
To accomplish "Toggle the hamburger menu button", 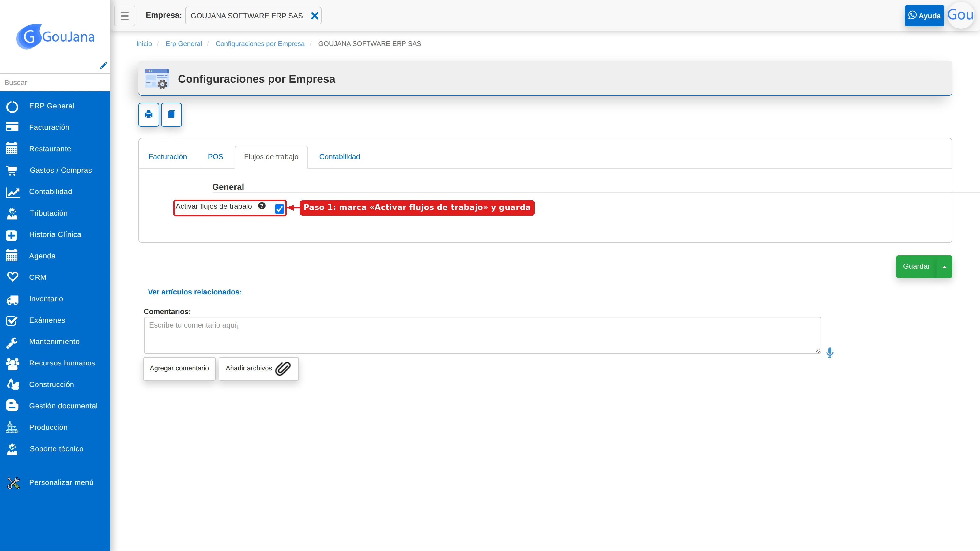I will pyautogui.click(x=124, y=16).
